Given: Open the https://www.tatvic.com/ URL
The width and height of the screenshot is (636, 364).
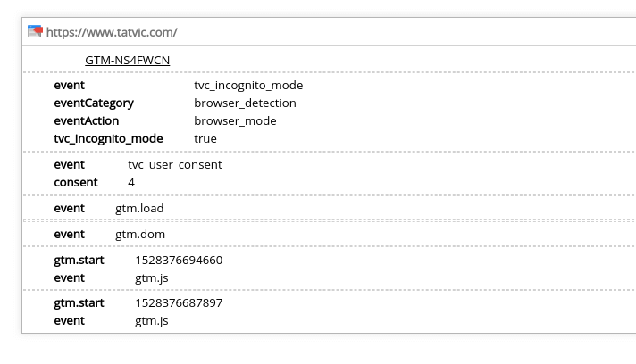Looking at the screenshot, I should coord(112,32).
